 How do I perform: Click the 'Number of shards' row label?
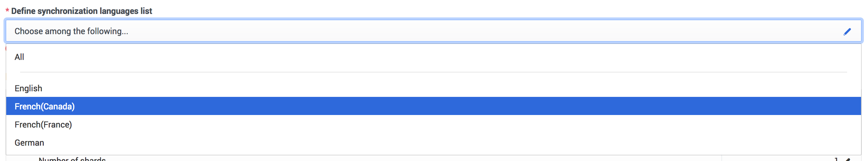click(x=72, y=159)
